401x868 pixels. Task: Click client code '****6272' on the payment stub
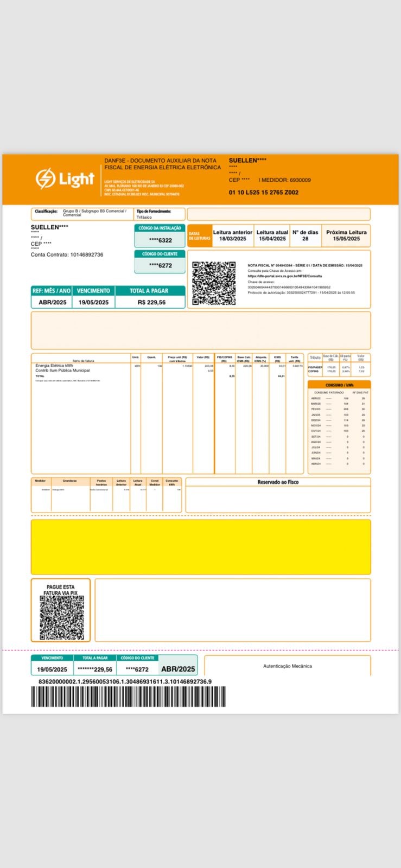pos(137,669)
